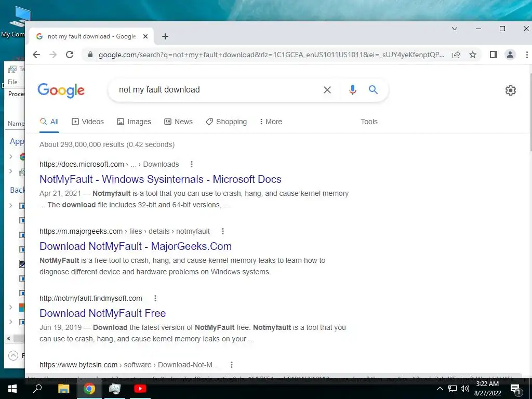Open more options for bytesin.com result

[x=231, y=365]
